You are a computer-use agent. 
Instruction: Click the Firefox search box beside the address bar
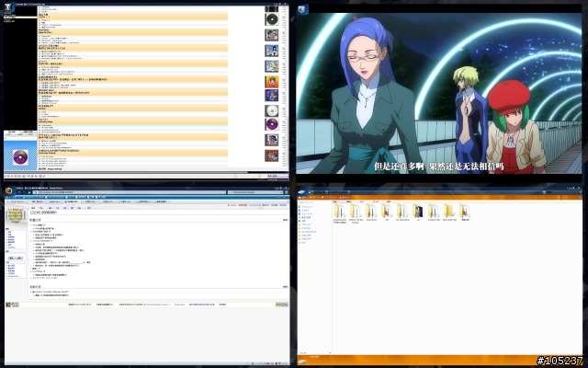tap(256, 192)
